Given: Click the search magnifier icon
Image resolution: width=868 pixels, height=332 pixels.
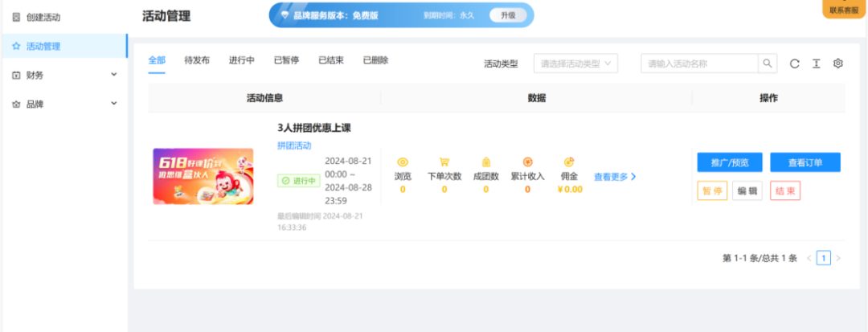Looking at the screenshot, I should tap(768, 64).
